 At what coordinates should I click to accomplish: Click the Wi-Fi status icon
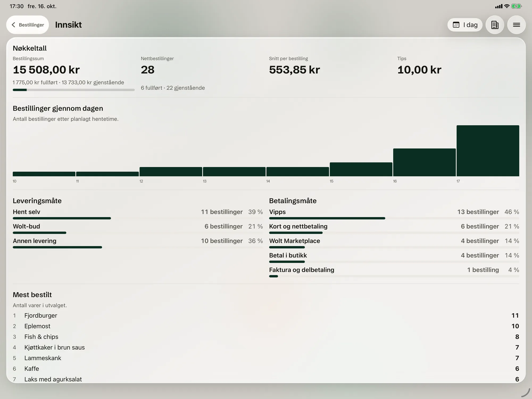click(507, 6)
